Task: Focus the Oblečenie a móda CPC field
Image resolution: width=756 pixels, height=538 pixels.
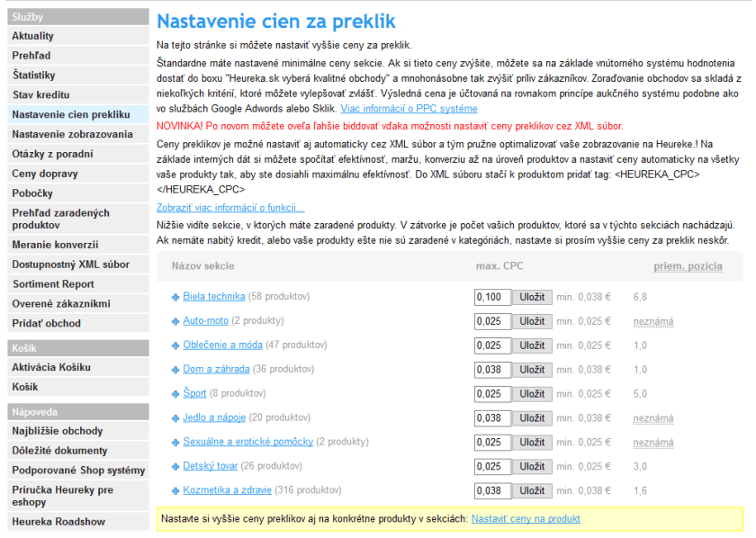Action: tap(492, 345)
